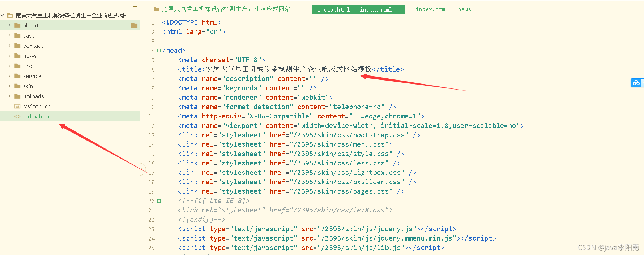Click the news folder icon
Screen dimensions: 644x255
[17, 56]
